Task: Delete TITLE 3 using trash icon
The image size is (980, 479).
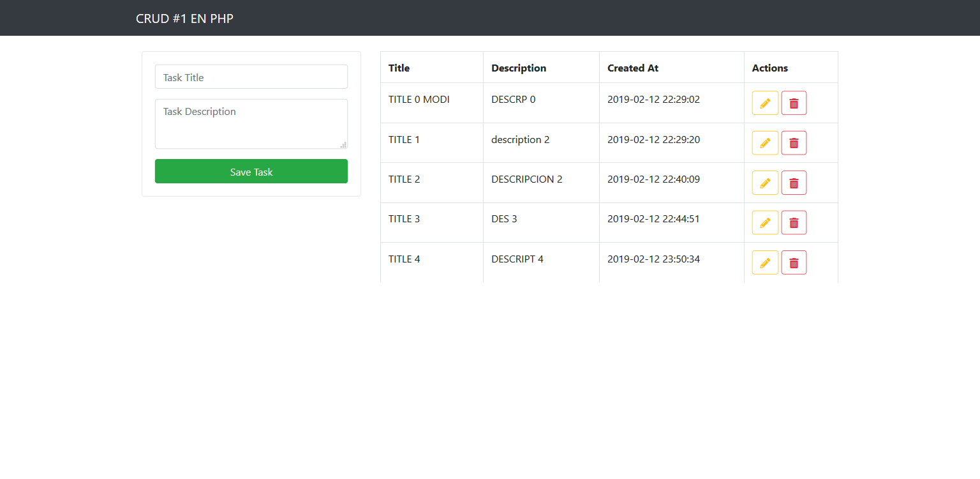Action: (794, 222)
